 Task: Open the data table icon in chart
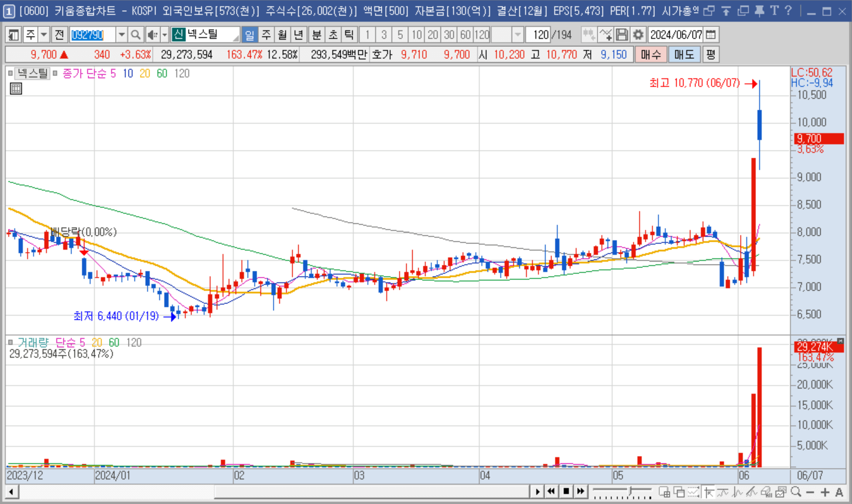(16, 89)
